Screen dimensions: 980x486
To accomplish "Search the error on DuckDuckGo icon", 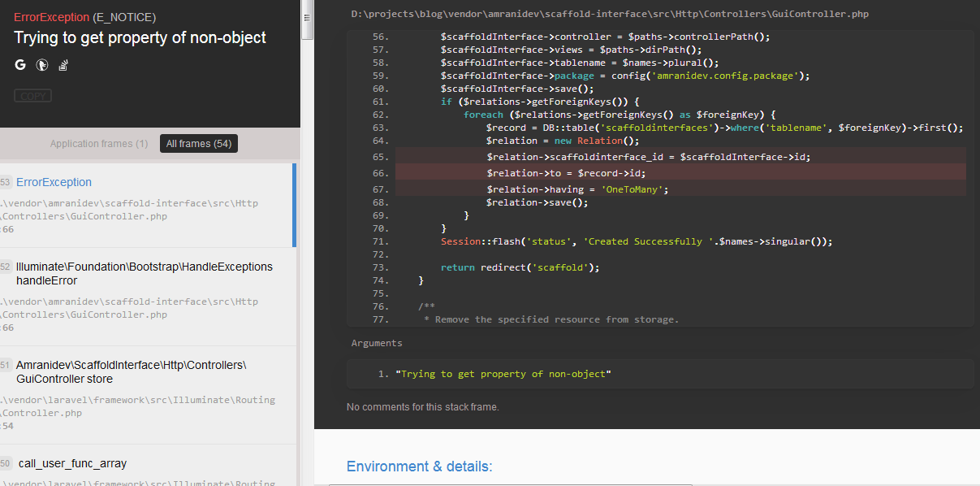I will click(x=42, y=65).
